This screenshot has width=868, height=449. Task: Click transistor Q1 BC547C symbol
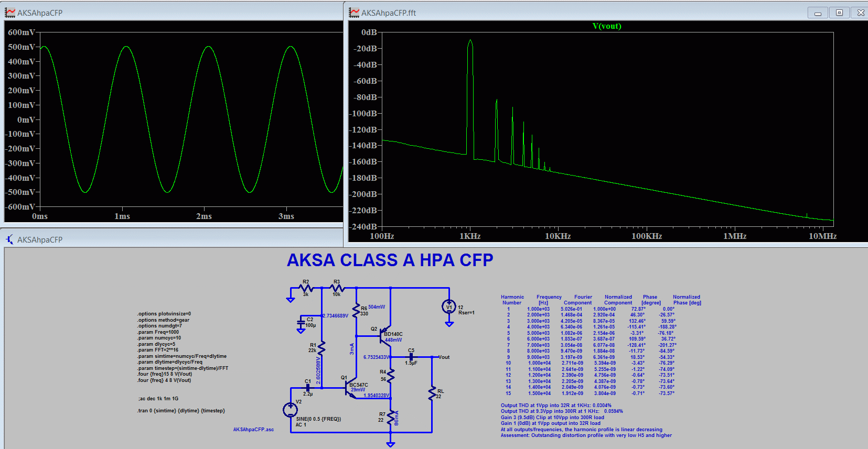pos(351,388)
